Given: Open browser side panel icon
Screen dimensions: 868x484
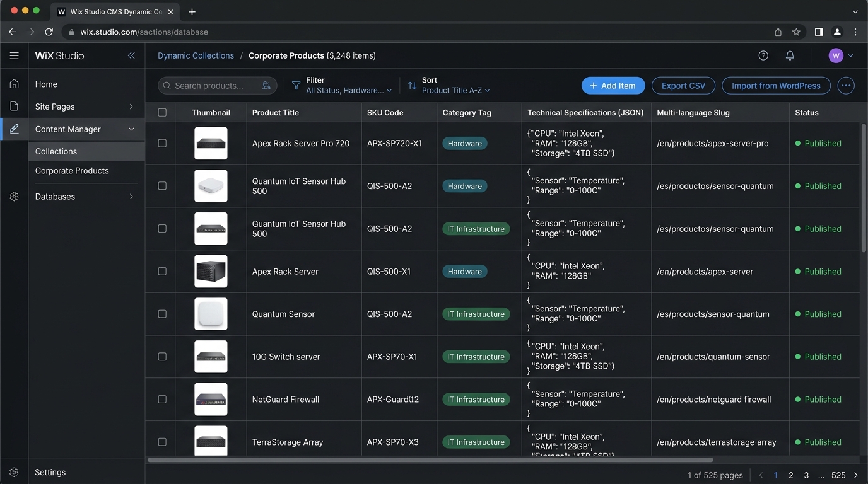Looking at the screenshot, I should click(x=819, y=32).
